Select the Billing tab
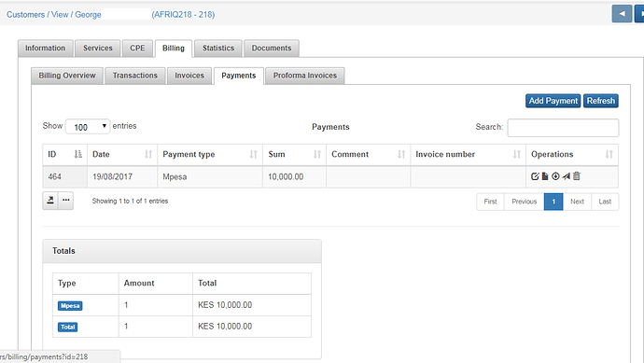644x363 pixels. tap(174, 48)
